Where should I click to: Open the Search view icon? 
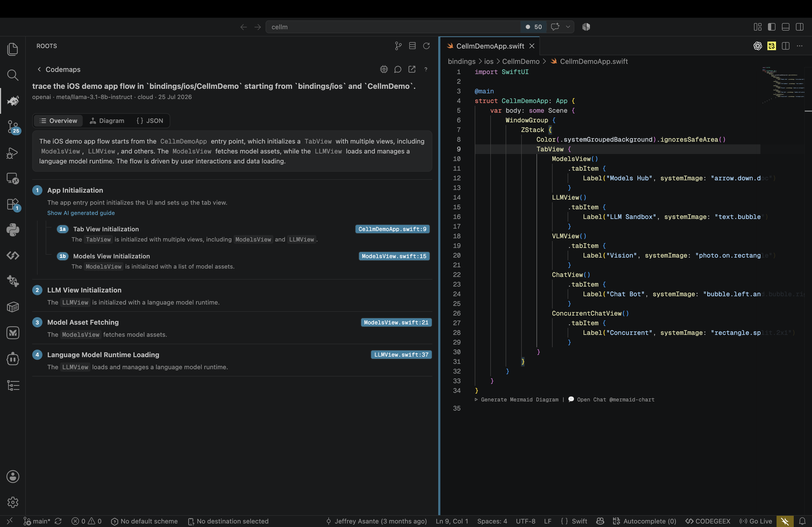pyautogui.click(x=13, y=75)
